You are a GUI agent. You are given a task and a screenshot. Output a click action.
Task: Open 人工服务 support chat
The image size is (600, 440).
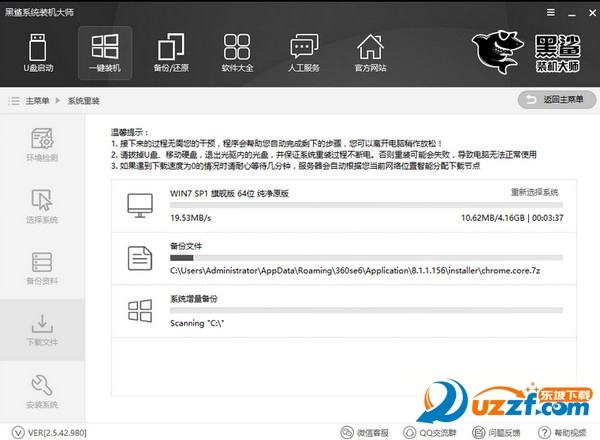(304, 53)
